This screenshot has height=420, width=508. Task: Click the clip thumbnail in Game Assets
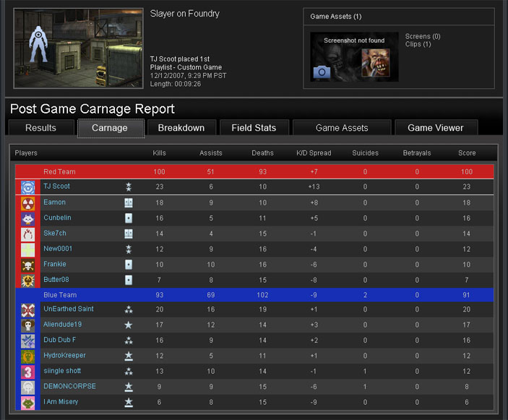click(376, 63)
